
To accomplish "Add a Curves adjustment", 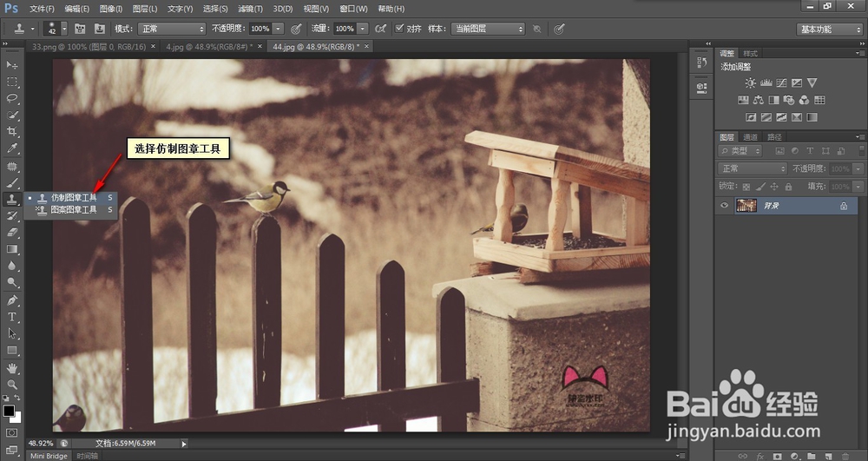I will tap(781, 83).
